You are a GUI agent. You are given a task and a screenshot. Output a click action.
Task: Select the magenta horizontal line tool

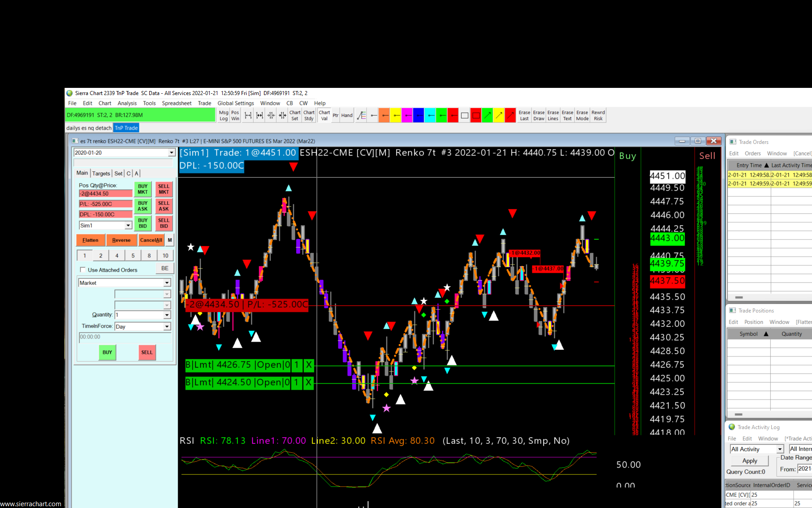[407, 115]
